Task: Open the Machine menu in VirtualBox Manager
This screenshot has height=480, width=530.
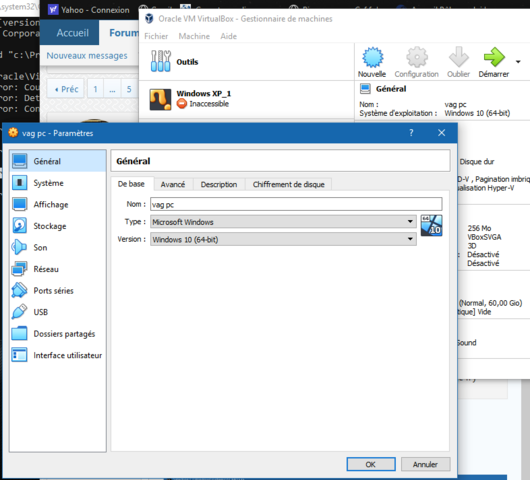Action: pyautogui.click(x=194, y=36)
